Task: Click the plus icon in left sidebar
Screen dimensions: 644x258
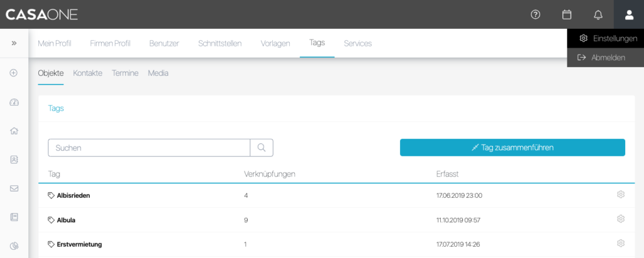Action: tap(14, 73)
